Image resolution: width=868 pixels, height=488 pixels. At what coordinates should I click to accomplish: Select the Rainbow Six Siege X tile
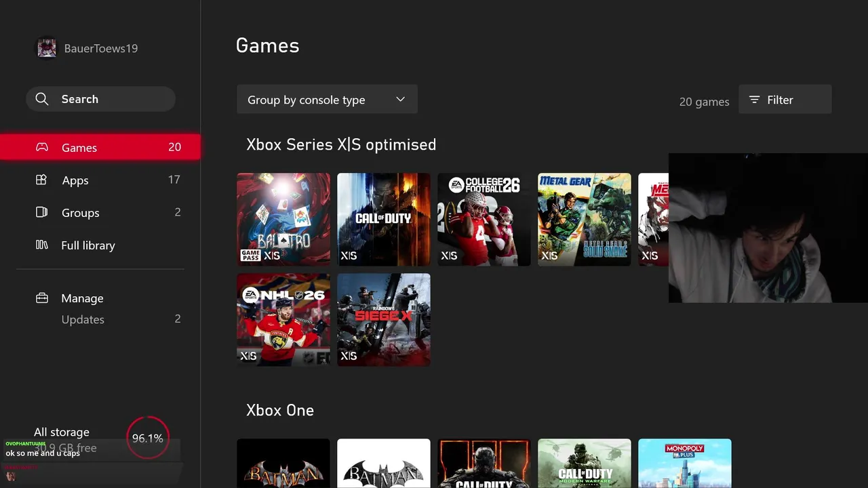point(384,320)
